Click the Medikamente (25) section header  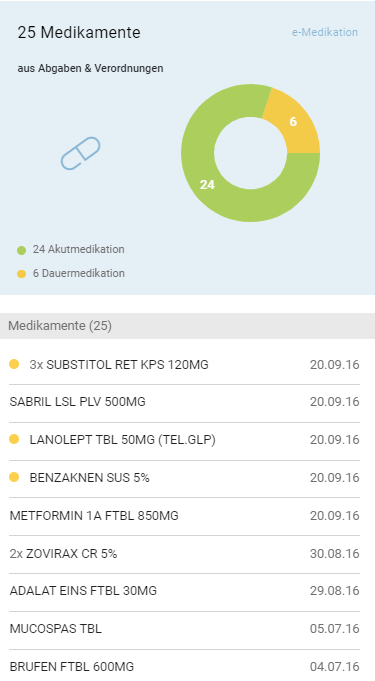pos(187,326)
